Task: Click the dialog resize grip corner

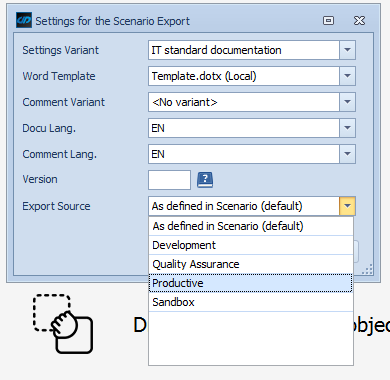Action: 368,269
